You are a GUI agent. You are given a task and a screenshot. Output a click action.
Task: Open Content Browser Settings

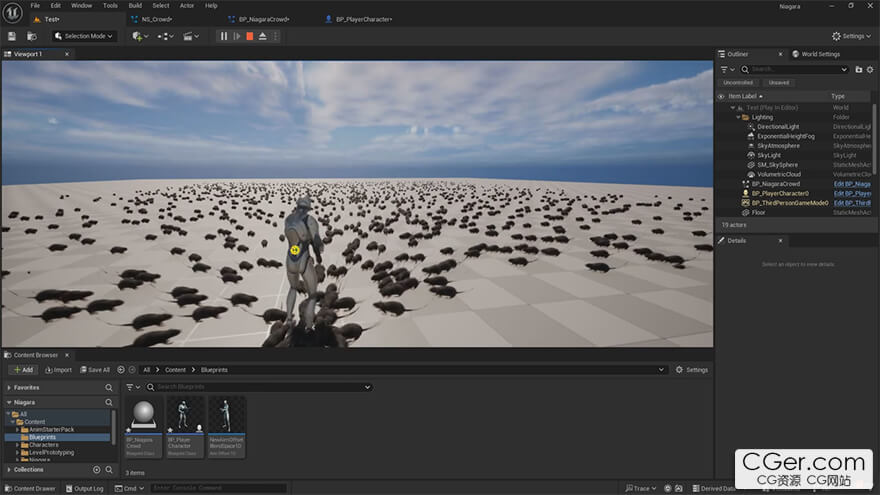(691, 370)
